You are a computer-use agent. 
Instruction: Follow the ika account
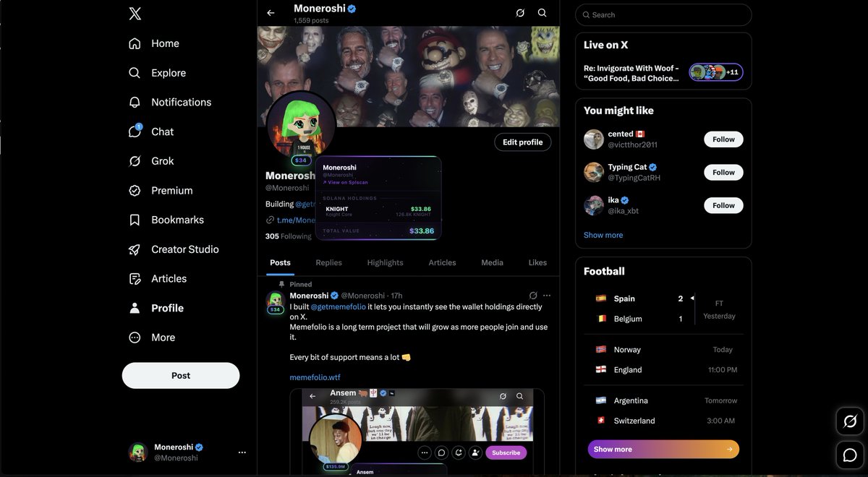pyautogui.click(x=723, y=205)
